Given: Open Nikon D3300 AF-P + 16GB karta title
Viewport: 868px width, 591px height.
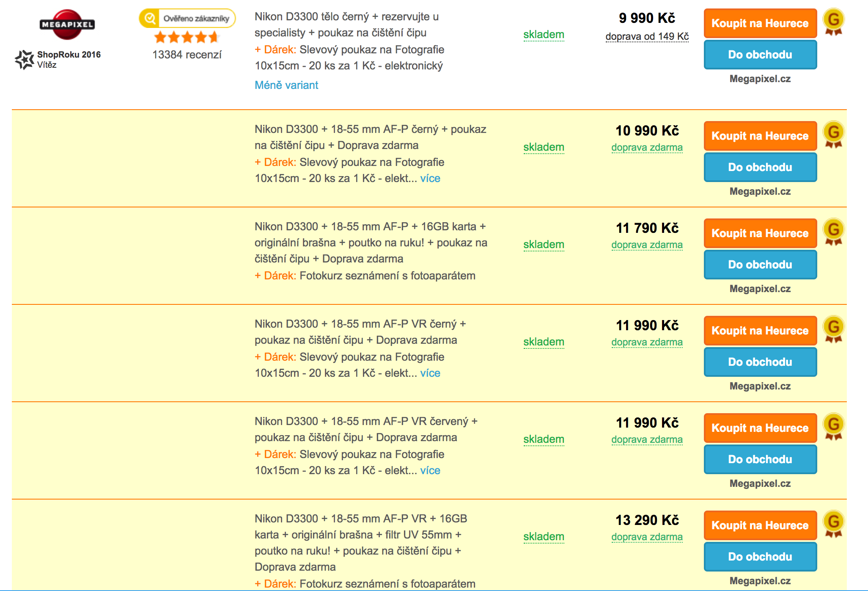Looking at the screenshot, I should coord(371,243).
